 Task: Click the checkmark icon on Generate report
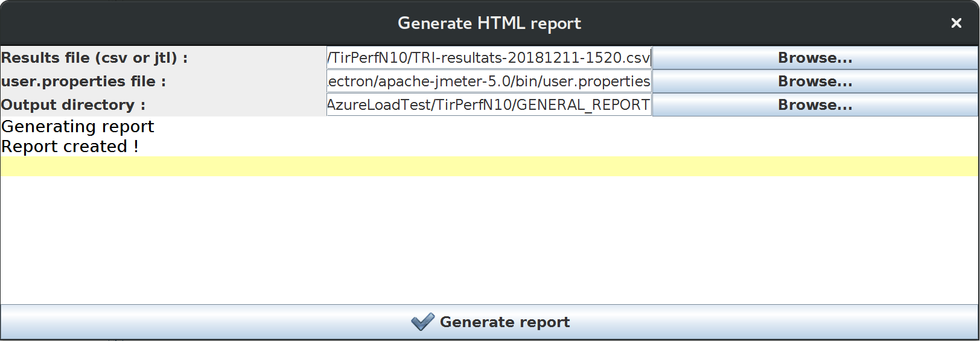tap(422, 322)
